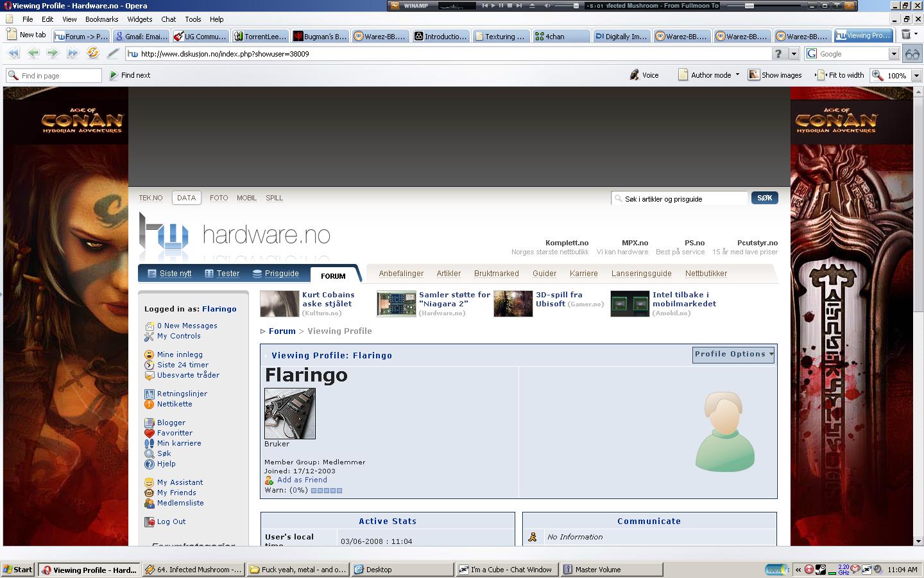924x578 pixels.
Task: Click the SØK search button
Action: (x=764, y=198)
